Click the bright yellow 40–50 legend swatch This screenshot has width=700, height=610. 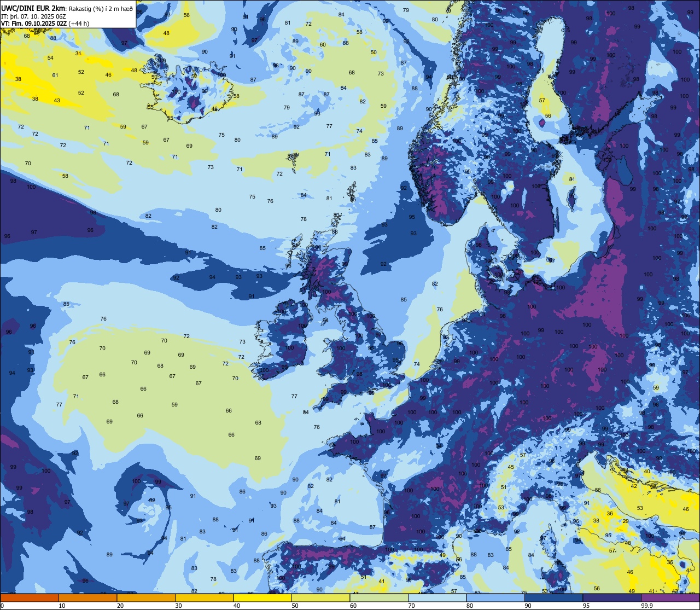point(262,597)
